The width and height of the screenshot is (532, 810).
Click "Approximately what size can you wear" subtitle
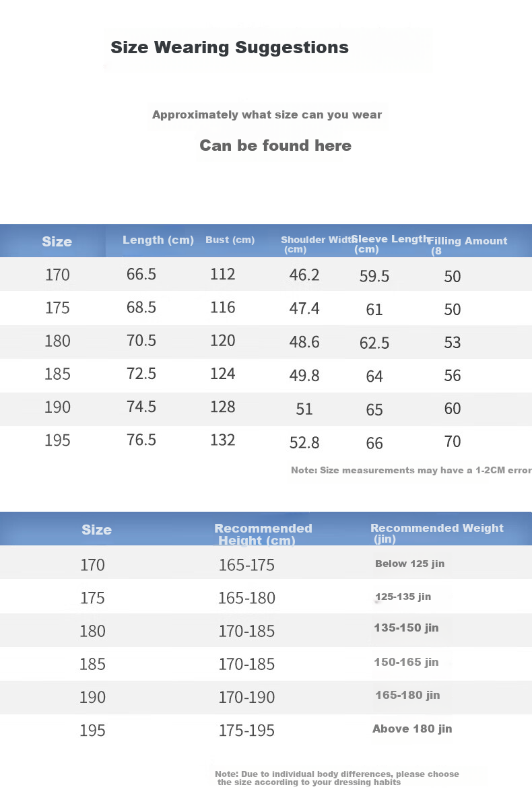267,115
